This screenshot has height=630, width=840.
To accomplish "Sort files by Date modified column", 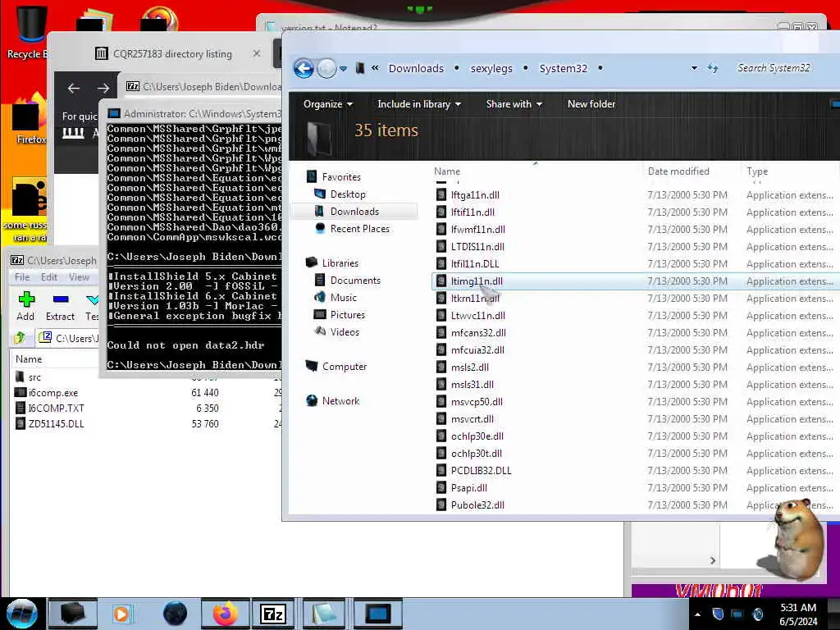I will click(x=678, y=171).
